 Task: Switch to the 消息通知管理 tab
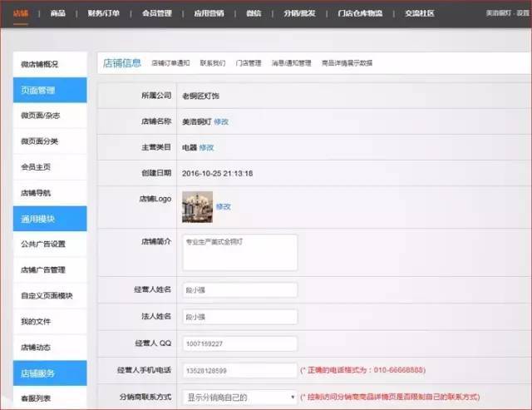(x=291, y=63)
